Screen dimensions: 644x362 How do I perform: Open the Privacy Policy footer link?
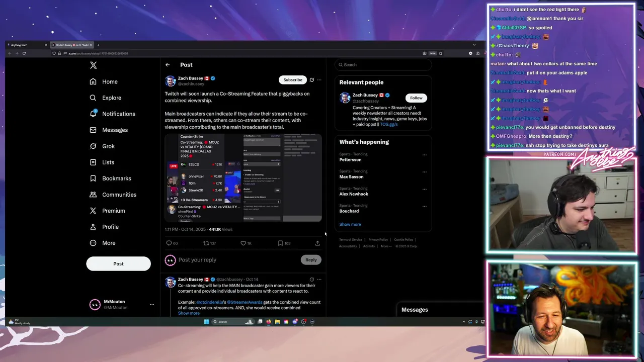point(378,240)
